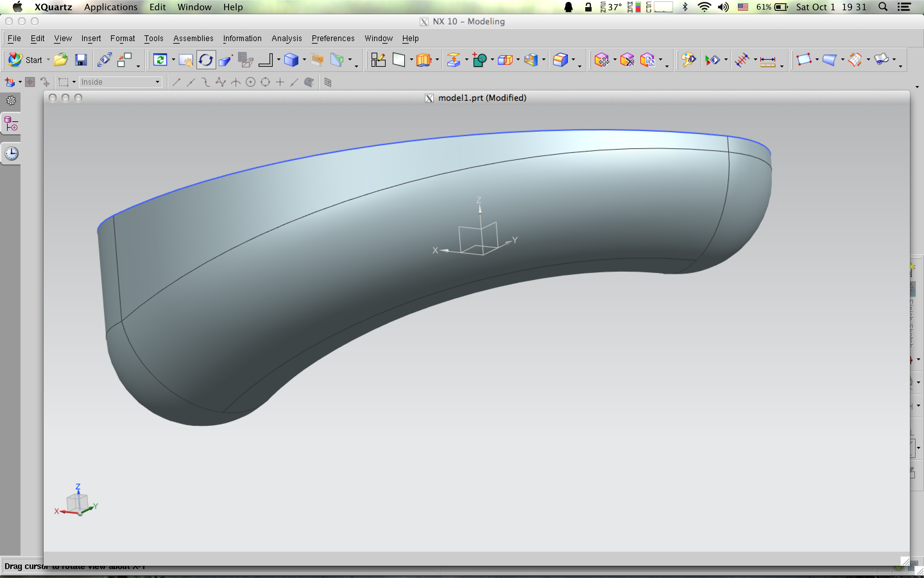
Task: Click the Delete Object cube with X
Action: pyautogui.click(x=627, y=60)
